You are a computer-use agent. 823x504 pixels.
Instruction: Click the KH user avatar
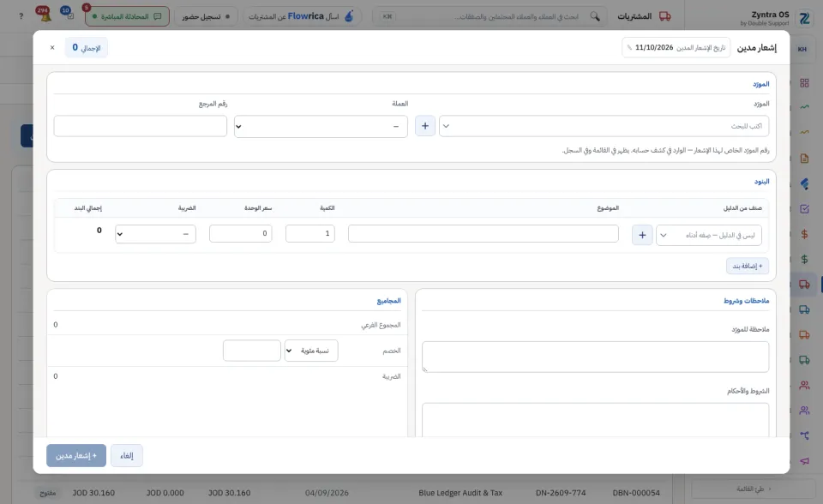tap(802, 49)
